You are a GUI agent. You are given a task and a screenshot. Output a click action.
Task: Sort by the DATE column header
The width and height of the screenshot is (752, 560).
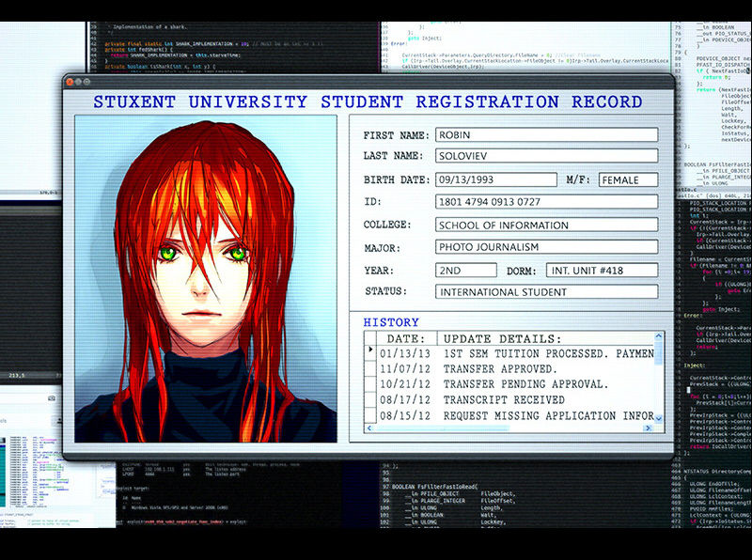coord(406,337)
